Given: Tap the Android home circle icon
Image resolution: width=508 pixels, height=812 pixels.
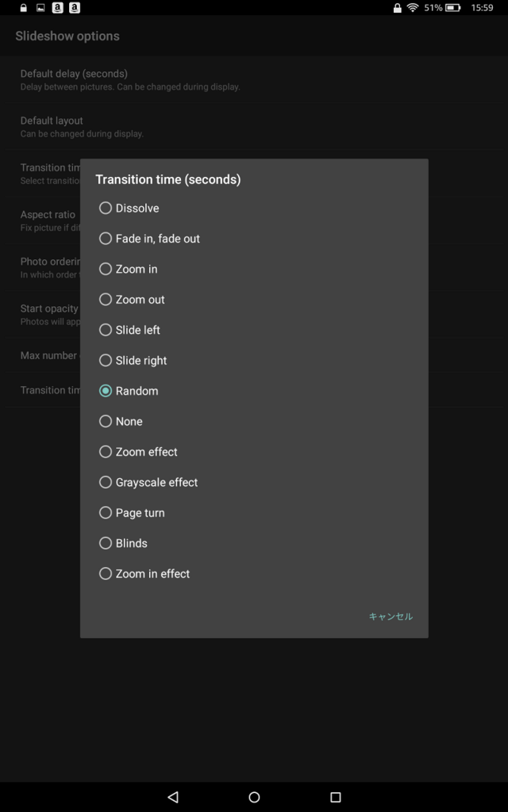Looking at the screenshot, I should pyautogui.click(x=254, y=796).
